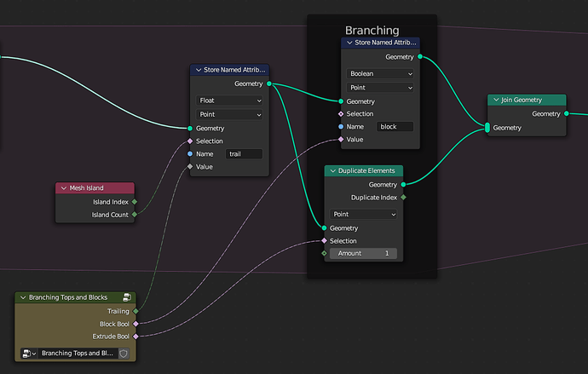This screenshot has height=374, width=588.
Task: Collapse the Branching Tops and Blocks node
Action: pos(23,297)
